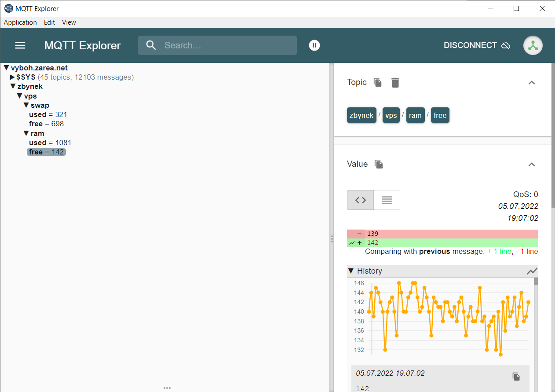Image resolution: width=555 pixels, height=392 pixels.
Task: Open the View menu
Action: pyautogui.click(x=69, y=22)
